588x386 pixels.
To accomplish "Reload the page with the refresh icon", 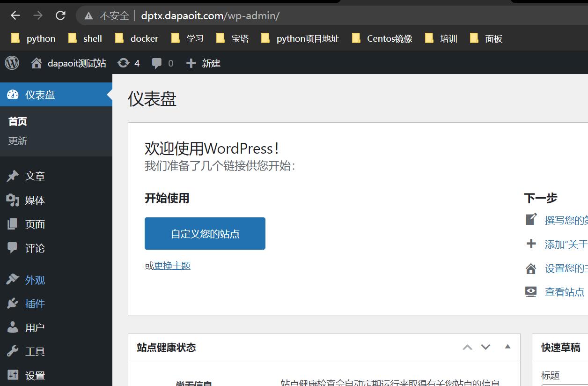I will click(x=60, y=15).
